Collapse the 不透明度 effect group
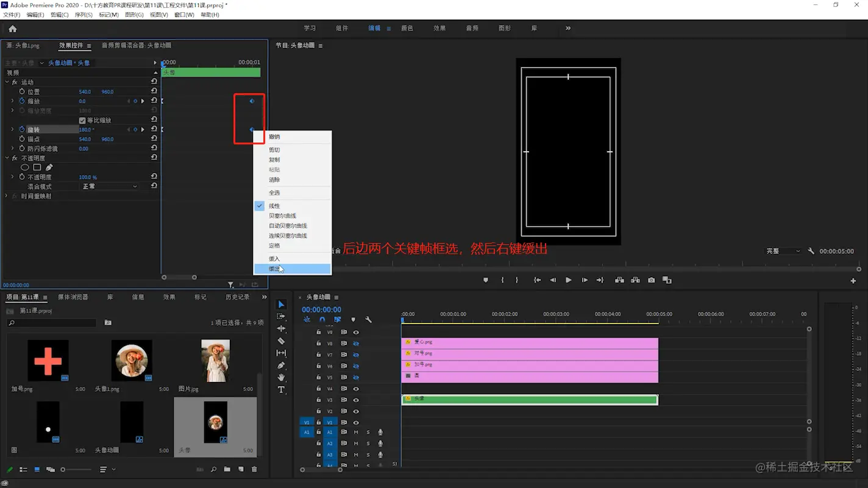This screenshot has width=868, height=488. click(x=7, y=158)
